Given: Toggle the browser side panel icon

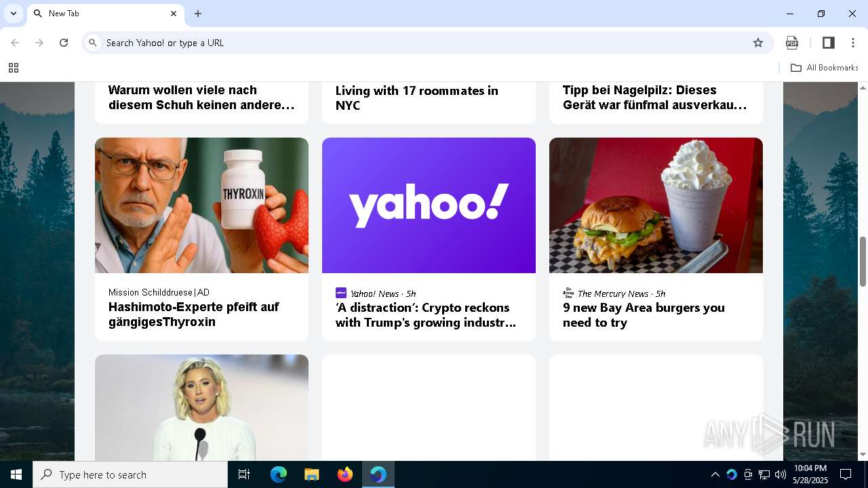Looking at the screenshot, I should pyautogui.click(x=828, y=43).
